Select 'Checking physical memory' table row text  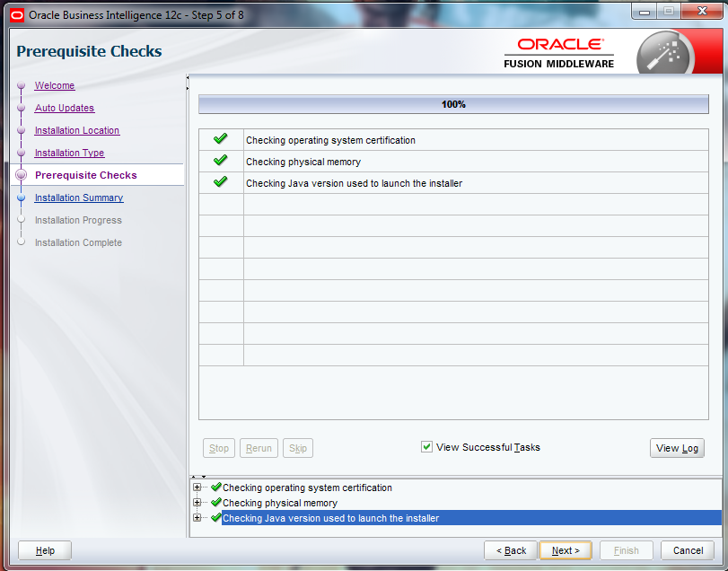point(303,162)
